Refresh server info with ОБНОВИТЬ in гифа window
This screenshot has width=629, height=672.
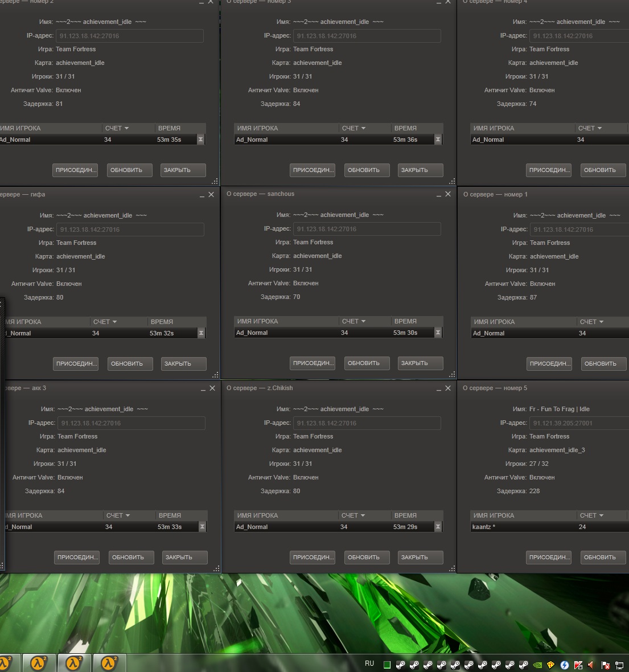tap(130, 364)
